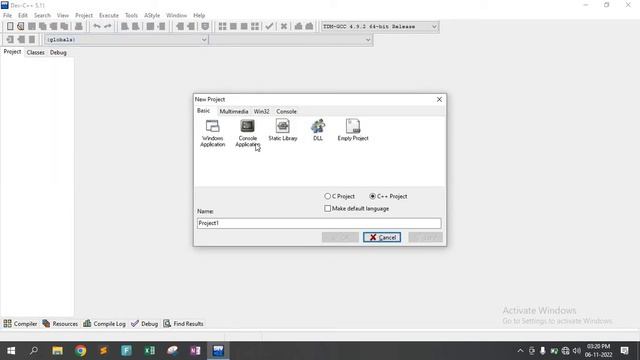Open the View menu
640x360 pixels.
click(x=62, y=15)
